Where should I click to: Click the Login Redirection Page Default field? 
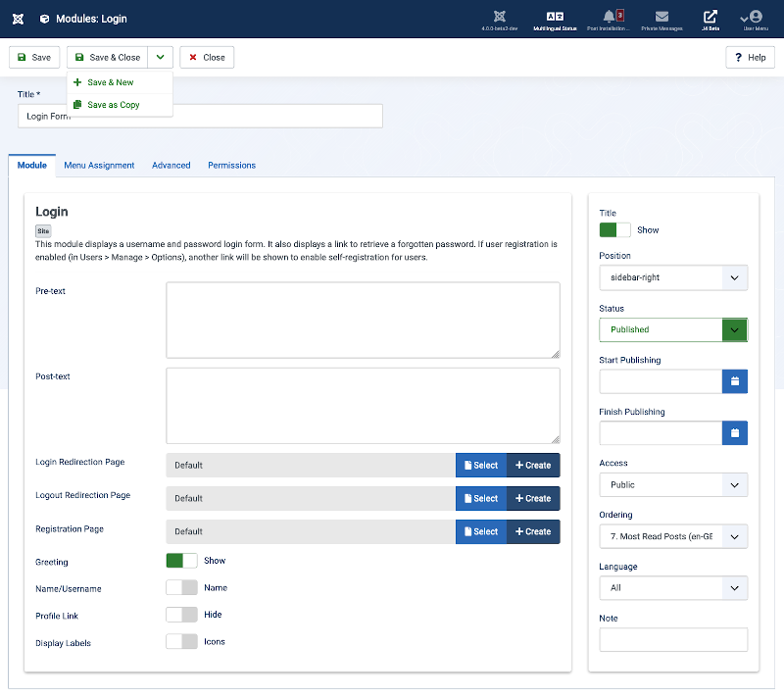(x=311, y=466)
